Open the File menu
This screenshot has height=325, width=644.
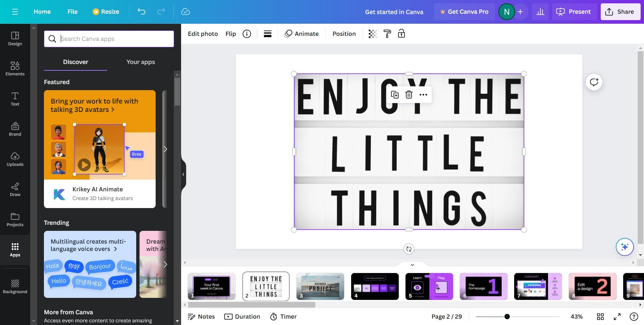(72, 12)
